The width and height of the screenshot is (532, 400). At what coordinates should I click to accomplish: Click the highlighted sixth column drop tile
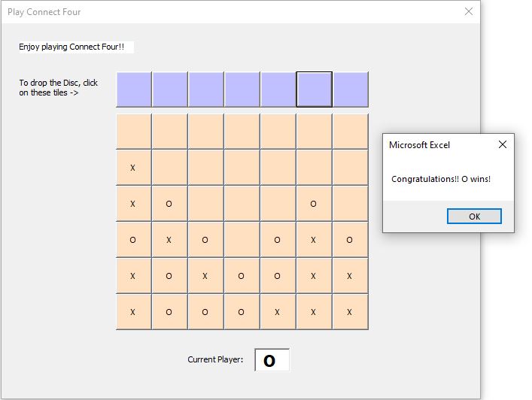point(315,89)
